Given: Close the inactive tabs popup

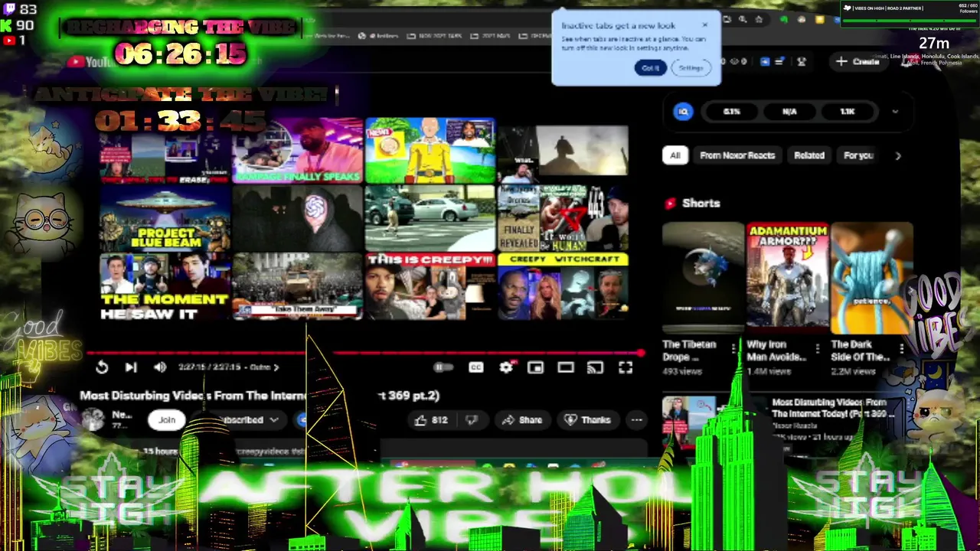Looking at the screenshot, I should [705, 24].
